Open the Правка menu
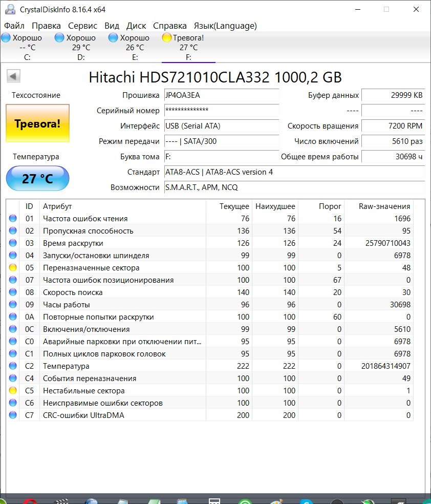The image size is (431, 504). pos(46,26)
